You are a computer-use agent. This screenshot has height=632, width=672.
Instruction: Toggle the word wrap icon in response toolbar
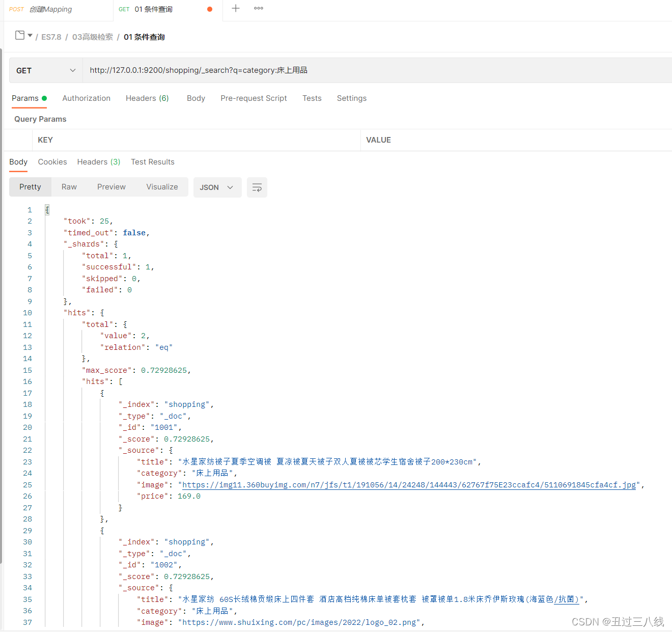pos(257,187)
